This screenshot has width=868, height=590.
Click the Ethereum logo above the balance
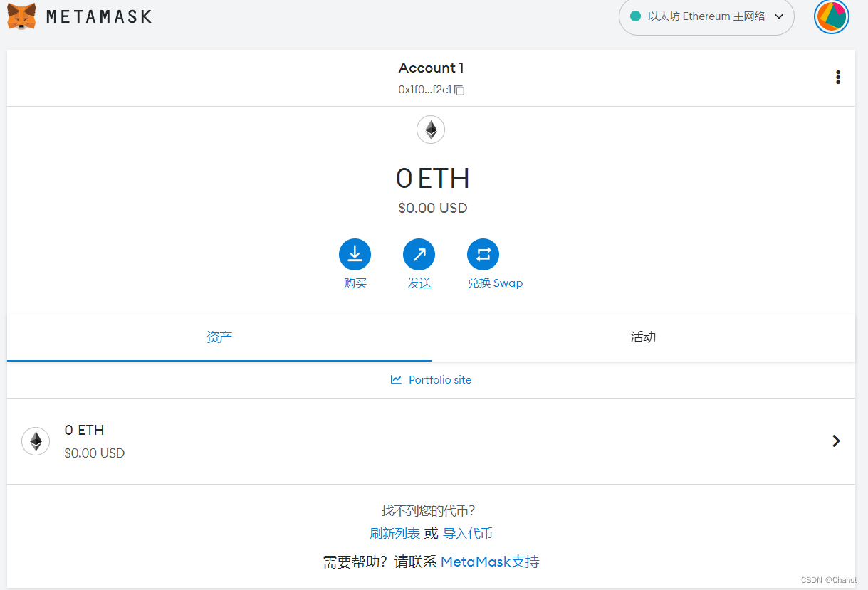tap(431, 130)
